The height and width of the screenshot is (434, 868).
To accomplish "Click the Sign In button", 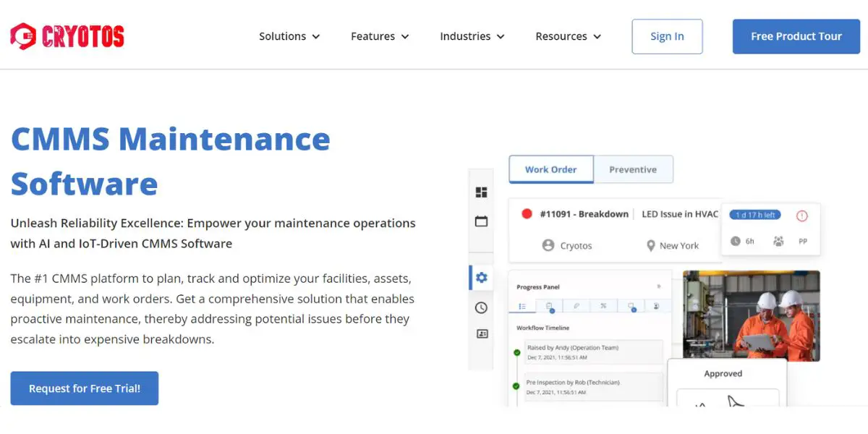I will (x=667, y=36).
